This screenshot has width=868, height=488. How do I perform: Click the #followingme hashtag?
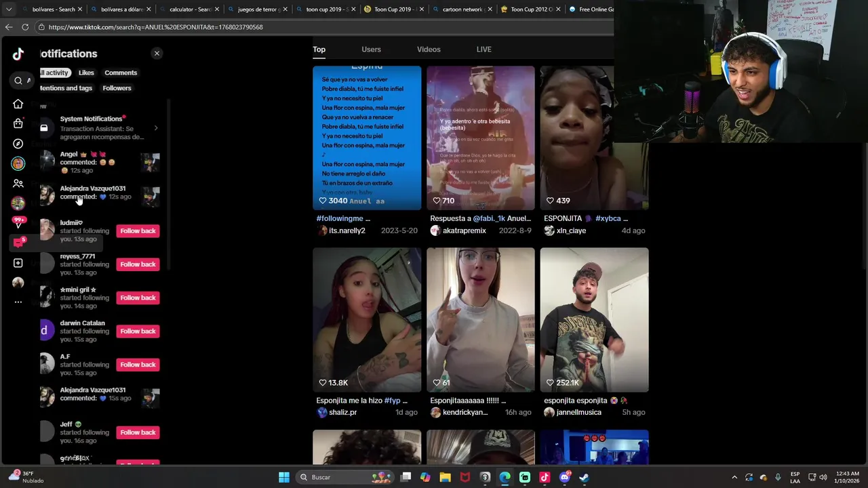(339, 218)
